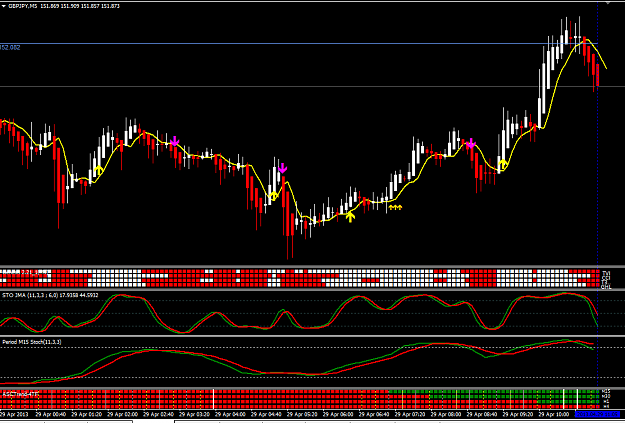Click the 29 Apr 00:40 time axis label
This screenshot has width=625, height=423.
pos(51,414)
